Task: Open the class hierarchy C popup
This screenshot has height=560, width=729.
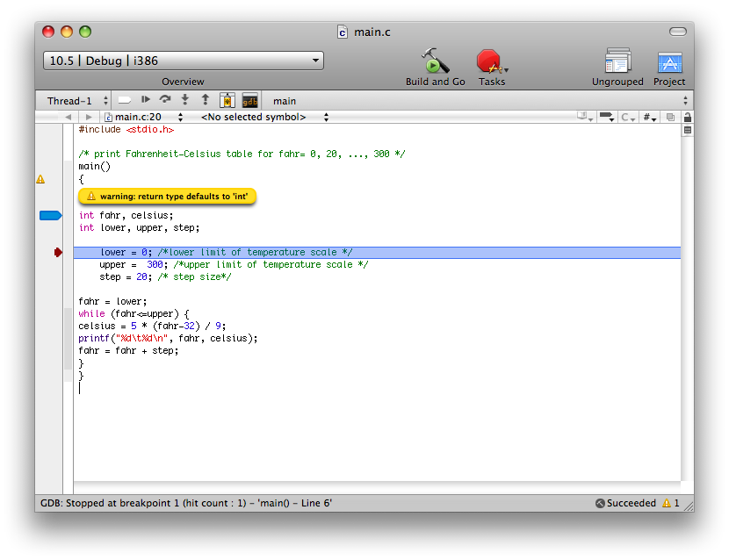Action: click(x=628, y=117)
